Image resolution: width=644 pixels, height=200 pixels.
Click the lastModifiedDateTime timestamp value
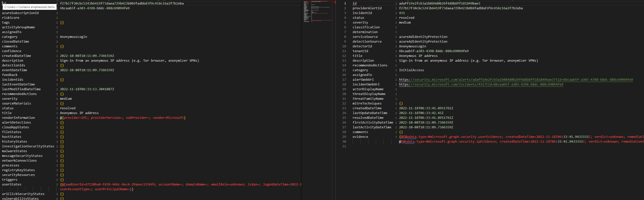87,89
